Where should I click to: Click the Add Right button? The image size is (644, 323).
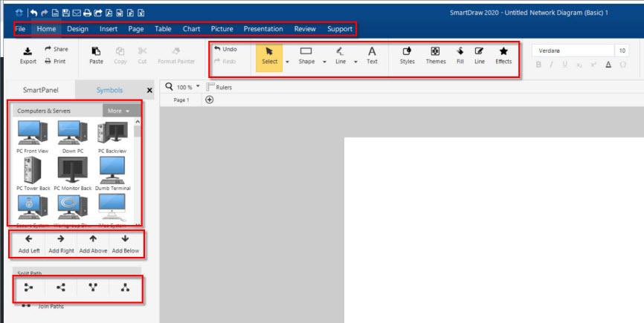(61, 244)
